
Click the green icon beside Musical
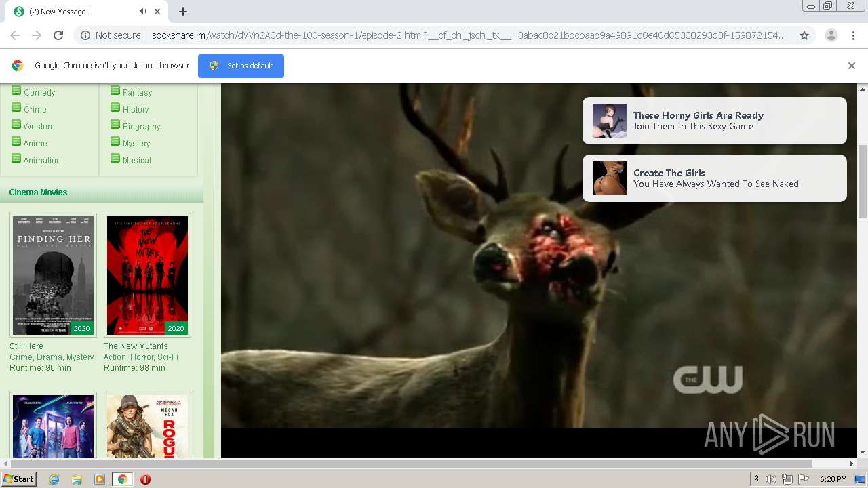pos(115,158)
